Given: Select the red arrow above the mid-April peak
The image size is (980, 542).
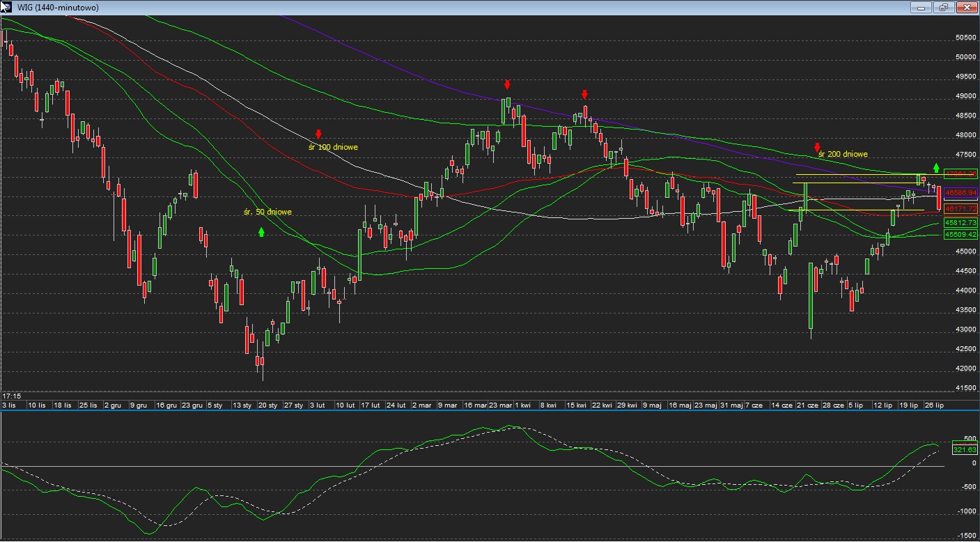Looking at the screenshot, I should pyautogui.click(x=585, y=94).
